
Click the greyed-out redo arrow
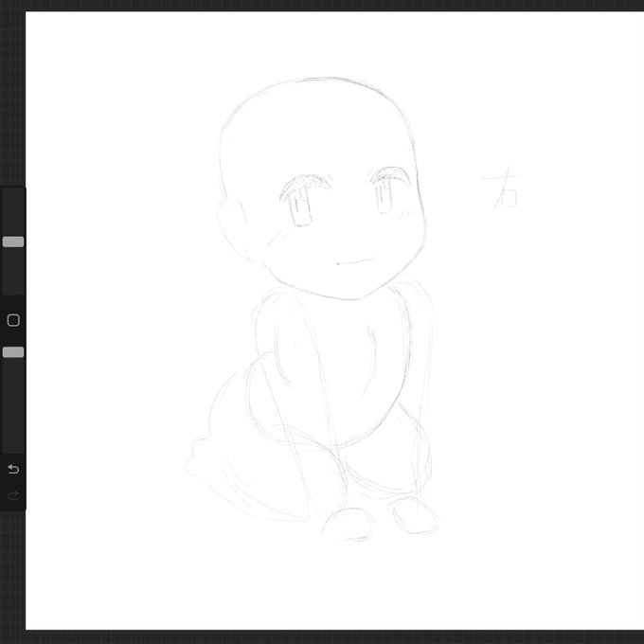13,495
